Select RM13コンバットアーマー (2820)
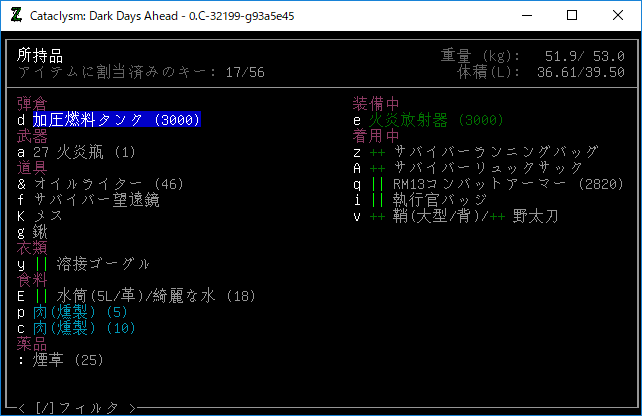 500,184
